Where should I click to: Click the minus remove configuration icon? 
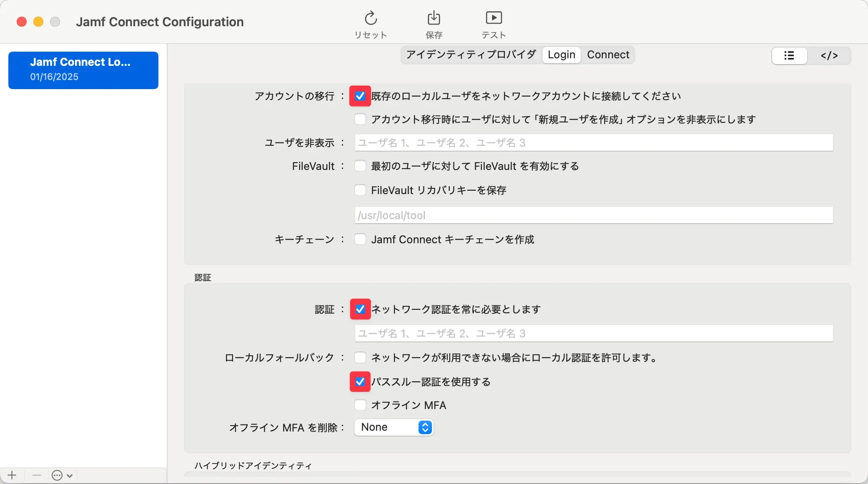coord(37,475)
